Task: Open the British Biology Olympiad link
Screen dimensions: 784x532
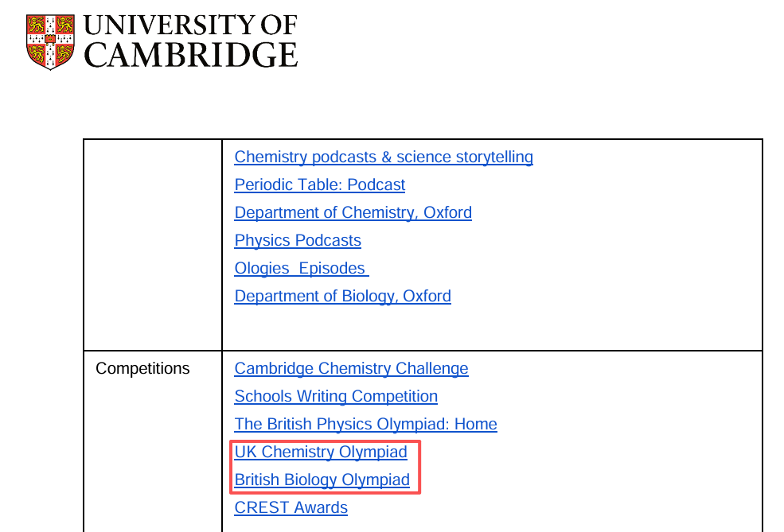Action: [x=322, y=480]
